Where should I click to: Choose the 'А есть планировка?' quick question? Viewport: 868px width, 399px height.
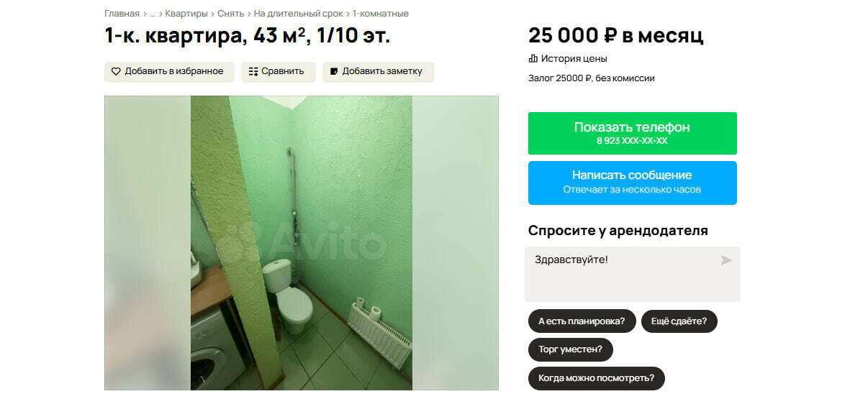[582, 321]
